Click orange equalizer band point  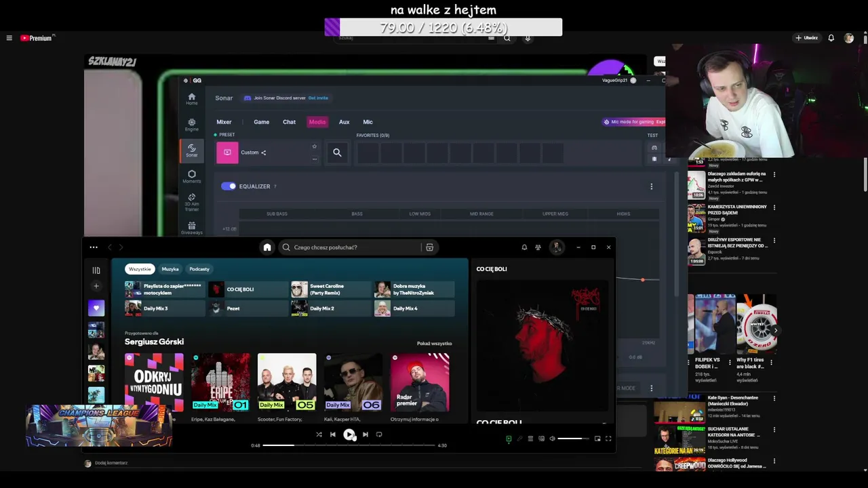[x=642, y=280]
